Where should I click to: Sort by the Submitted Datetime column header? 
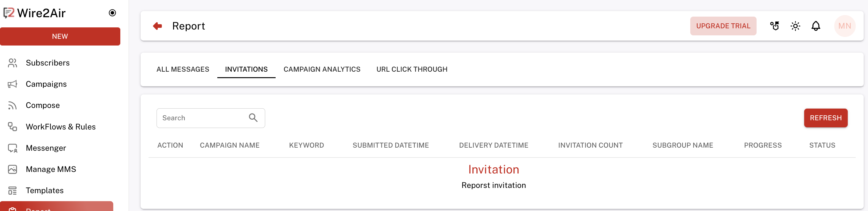pos(390,145)
